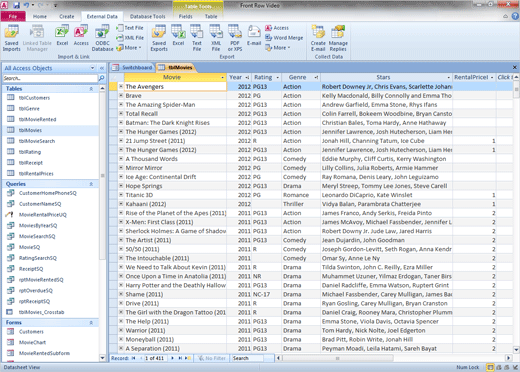Click Create E-mail in Collect Data

tap(318, 39)
